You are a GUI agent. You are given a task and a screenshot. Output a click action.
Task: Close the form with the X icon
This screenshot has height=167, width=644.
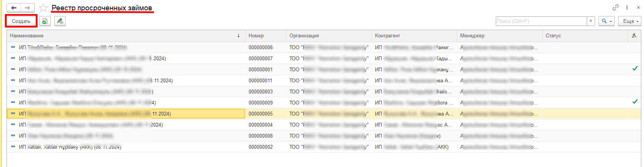click(x=638, y=7)
